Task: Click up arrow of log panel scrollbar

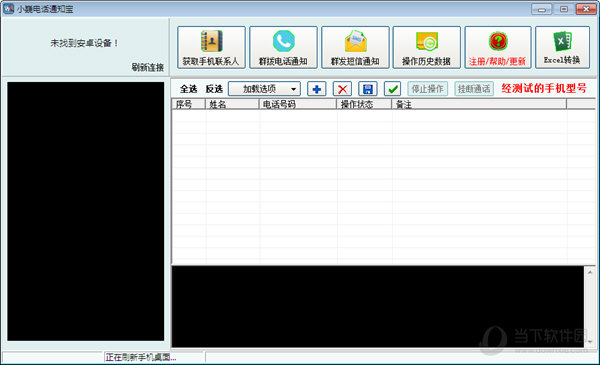Action: [590, 272]
